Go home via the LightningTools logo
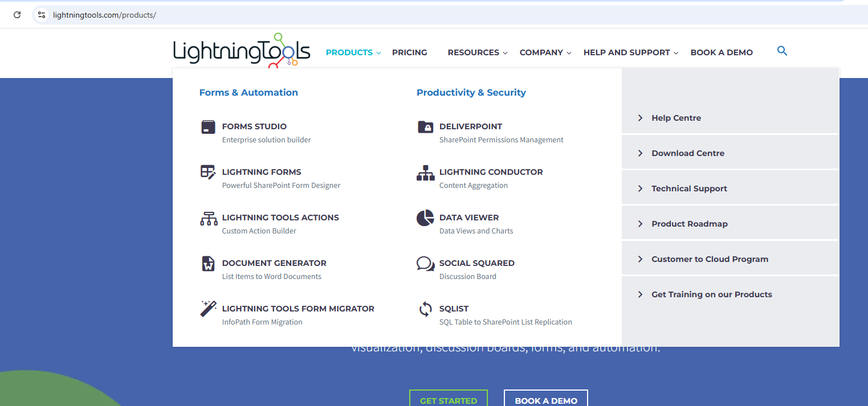The height and width of the screenshot is (406, 868). [x=242, y=50]
